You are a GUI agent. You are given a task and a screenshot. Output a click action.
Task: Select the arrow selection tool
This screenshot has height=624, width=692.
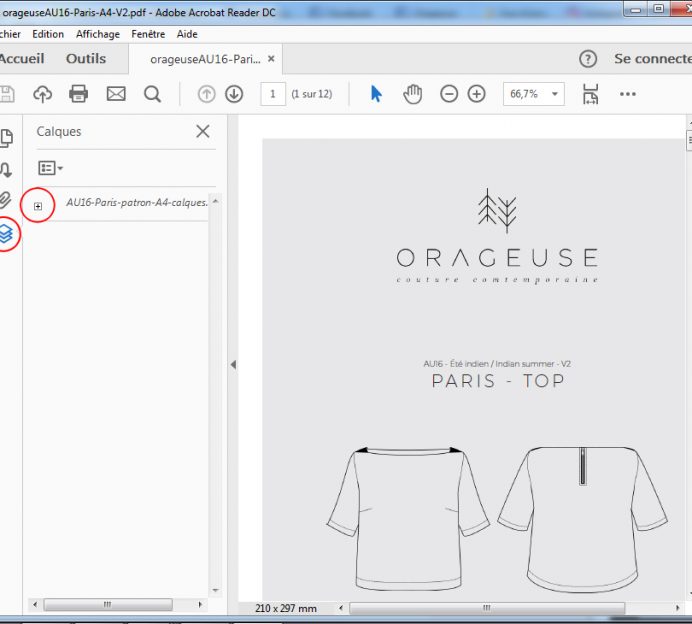376,94
